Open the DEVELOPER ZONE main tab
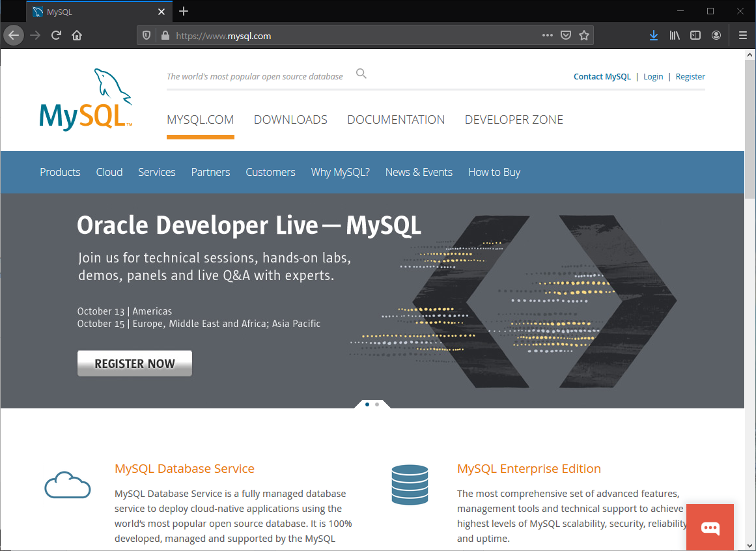The width and height of the screenshot is (756, 551). (x=514, y=120)
